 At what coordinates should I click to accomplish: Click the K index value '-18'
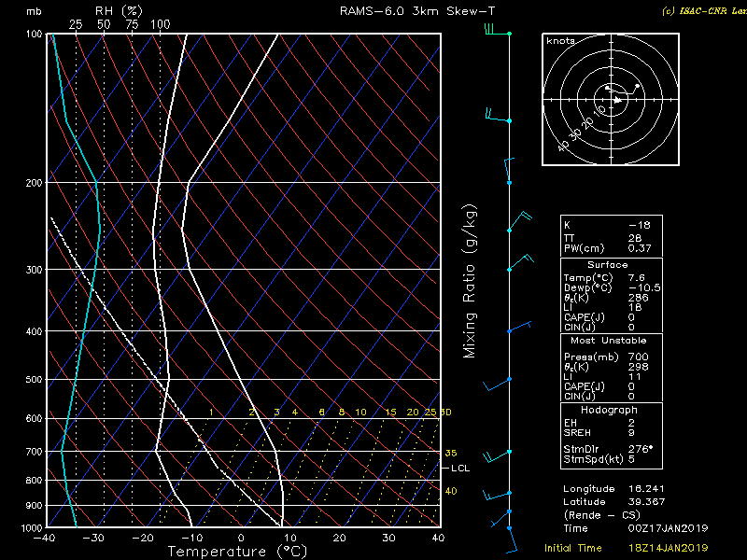pyautogui.click(x=640, y=225)
